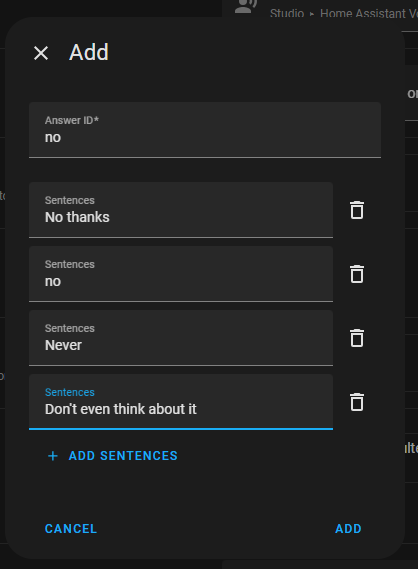This screenshot has height=569, width=418.
Task: Trash the "Don't even think about it" sentence
Action: coord(357,402)
